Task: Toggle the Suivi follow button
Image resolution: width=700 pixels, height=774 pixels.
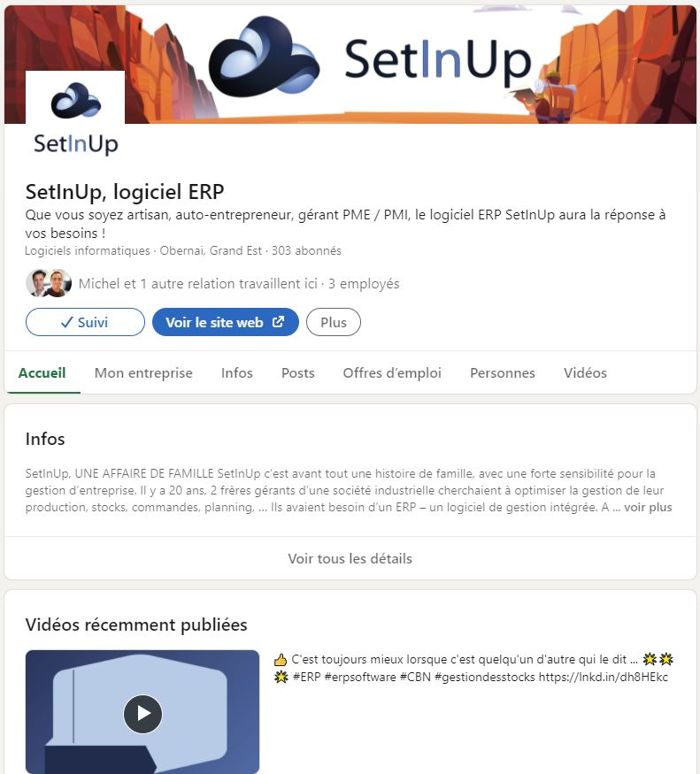Action: (85, 322)
